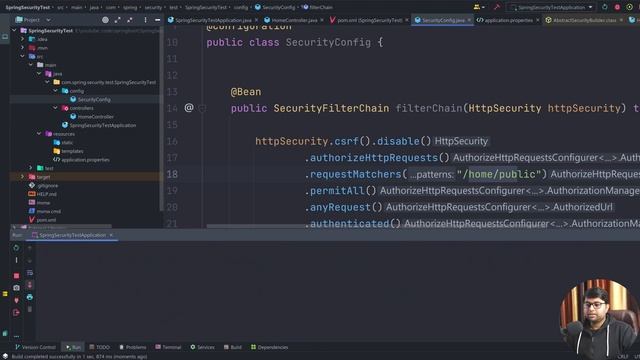Collapse the SpringSecurityTest root node

(x=14, y=30)
